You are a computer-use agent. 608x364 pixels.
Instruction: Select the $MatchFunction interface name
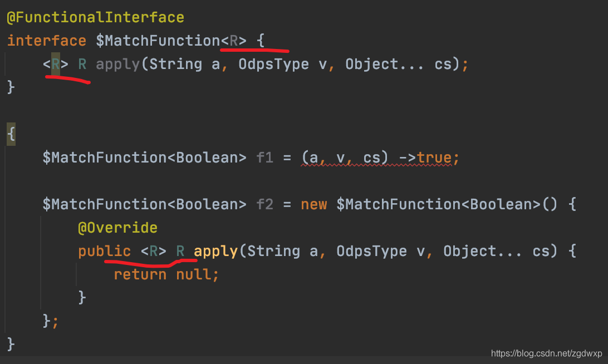pos(158,41)
